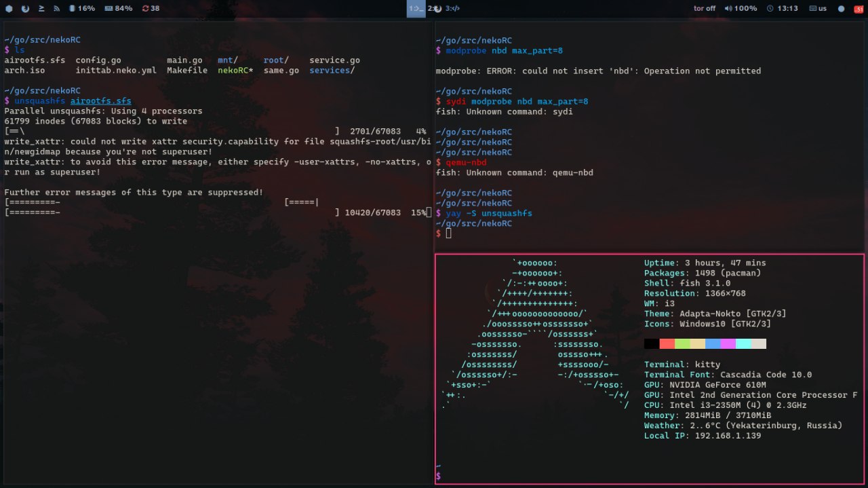Screen dimensions: 868x488
Task: Click 'inittab.neko.yml' in the ls output
Action: pos(116,71)
